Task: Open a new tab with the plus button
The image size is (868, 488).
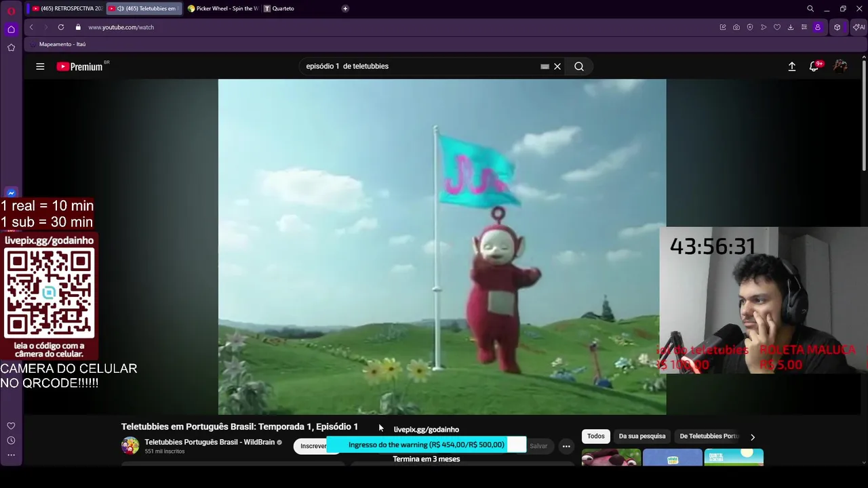Action: tap(345, 9)
